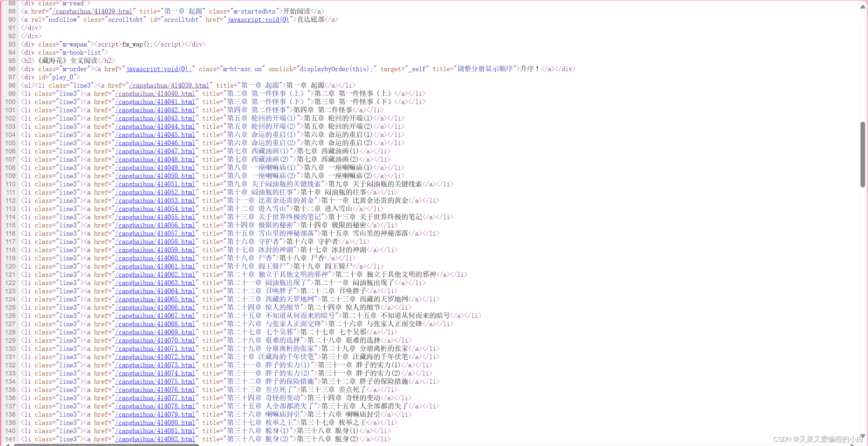This screenshot has width=868, height=446.
Task: Open link /canghaihua/414056.html
Action: 155,225
